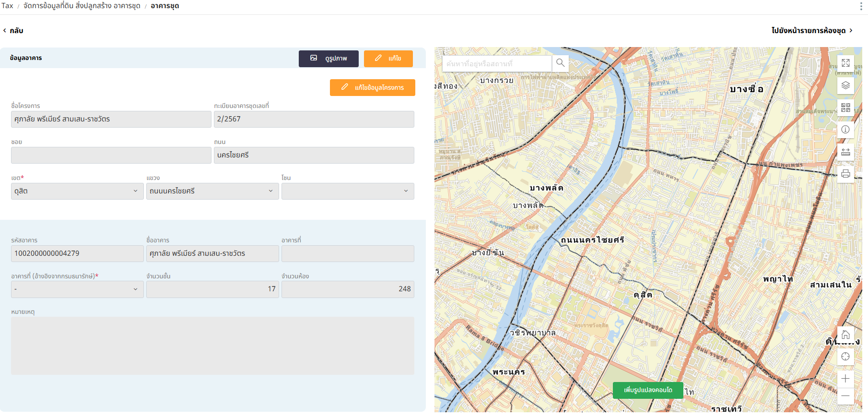Open the แขวง dropdown showing ถนนนครไชยศรี
The image size is (868, 418).
212,191
